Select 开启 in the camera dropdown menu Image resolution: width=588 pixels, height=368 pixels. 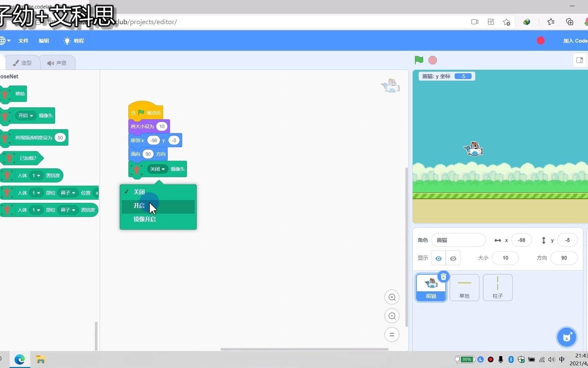point(158,206)
